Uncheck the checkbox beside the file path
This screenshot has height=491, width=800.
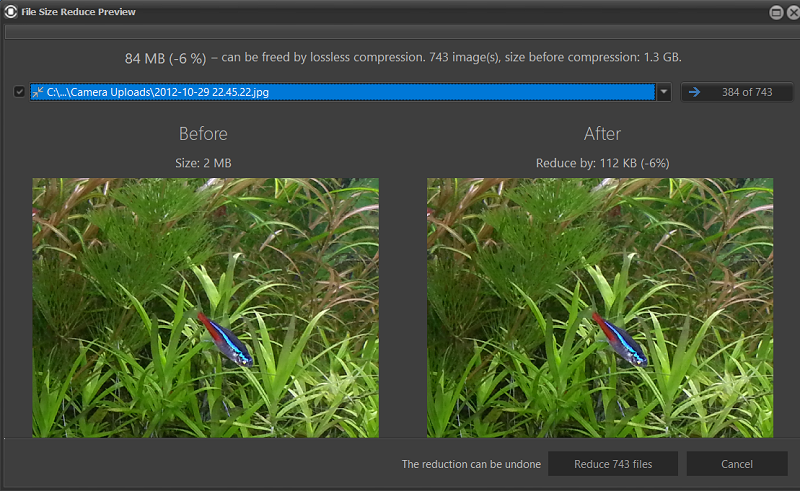tap(20, 92)
